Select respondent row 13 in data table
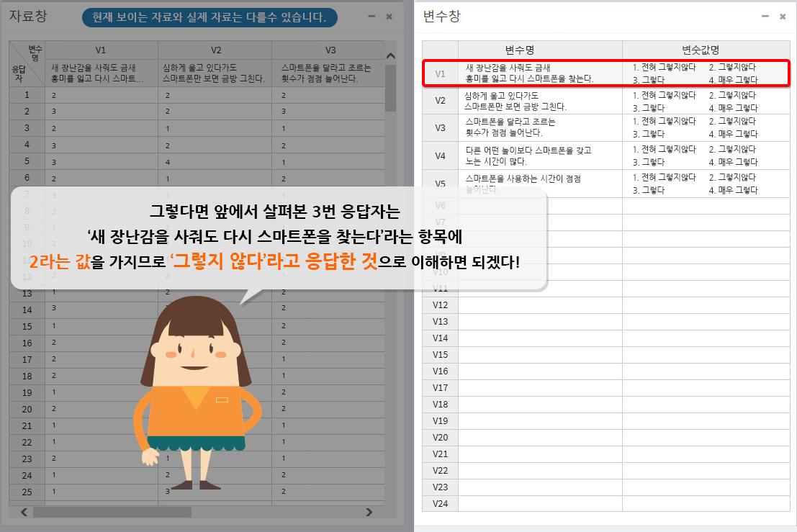 (x=197, y=293)
